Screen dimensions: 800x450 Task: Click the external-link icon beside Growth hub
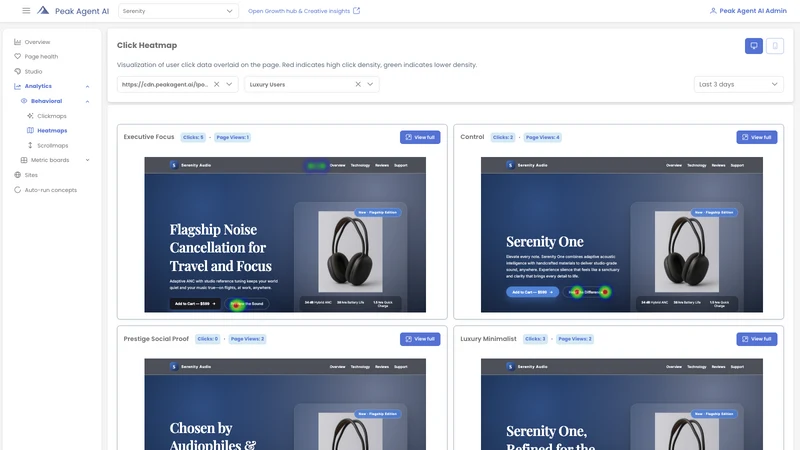click(357, 11)
